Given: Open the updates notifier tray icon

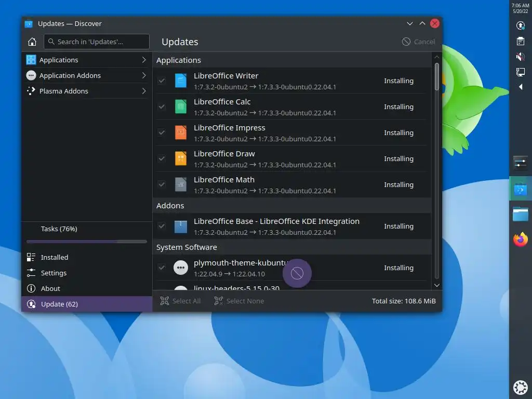Looking at the screenshot, I should point(521,25).
